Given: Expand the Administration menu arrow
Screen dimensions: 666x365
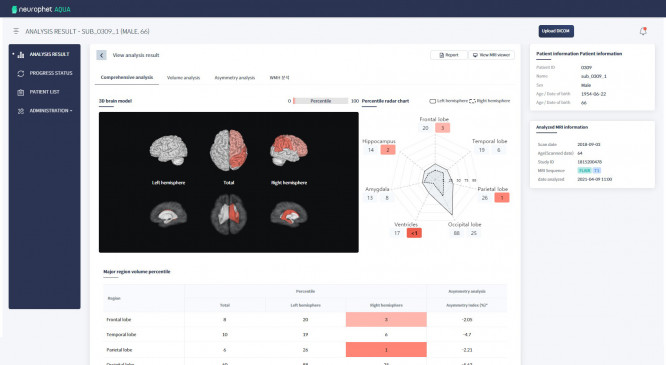Looking at the screenshot, I should (x=71, y=111).
